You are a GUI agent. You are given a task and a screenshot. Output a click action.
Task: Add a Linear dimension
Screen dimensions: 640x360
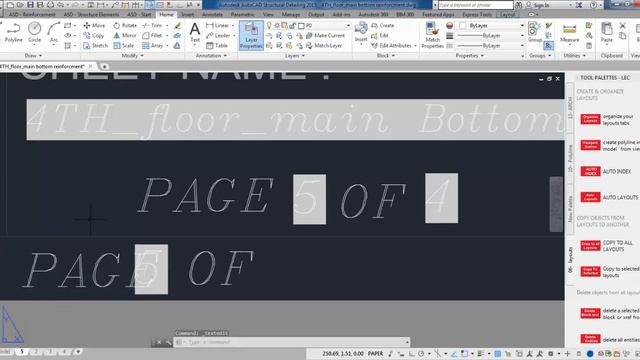click(x=218, y=25)
